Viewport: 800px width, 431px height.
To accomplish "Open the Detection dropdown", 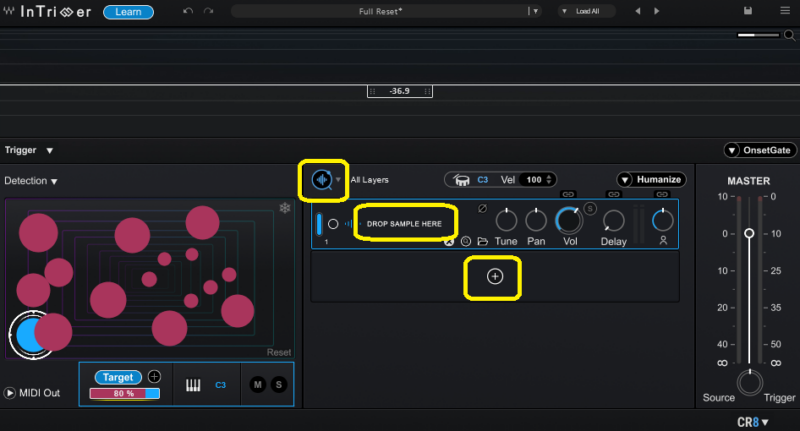I will pos(31,181).
